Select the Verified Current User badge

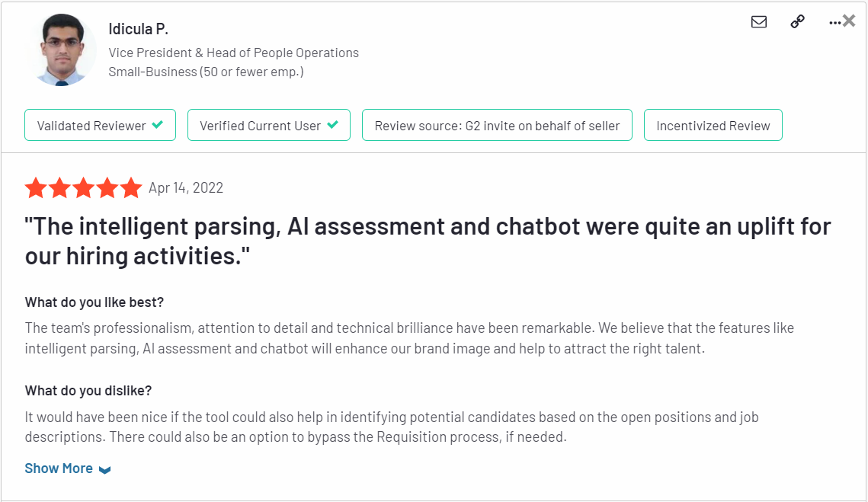point(269,125)
